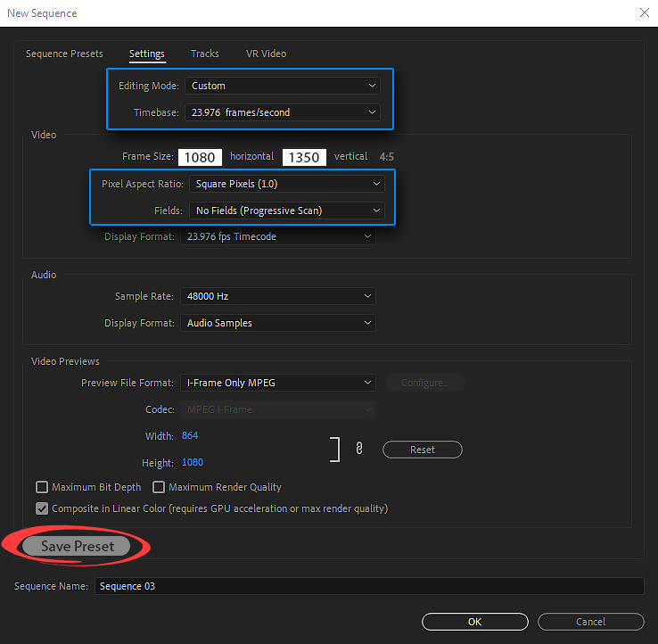Open the Editing Mode dropdown
The height and width of the screenshot is (644, 658).
(283, 86)
